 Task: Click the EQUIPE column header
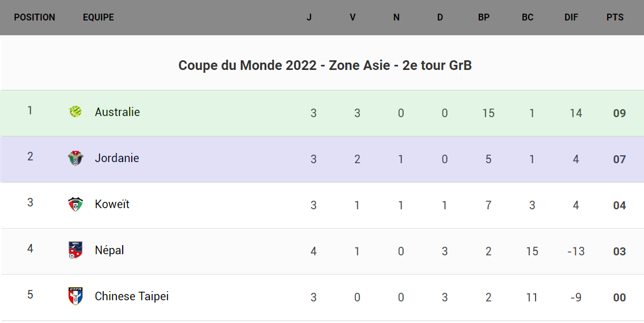[98, 17]
